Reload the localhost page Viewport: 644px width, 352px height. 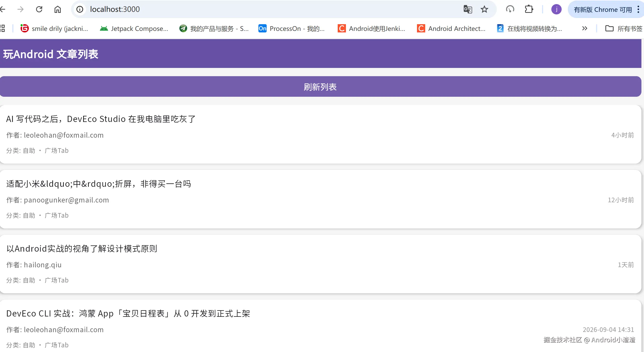39,10
